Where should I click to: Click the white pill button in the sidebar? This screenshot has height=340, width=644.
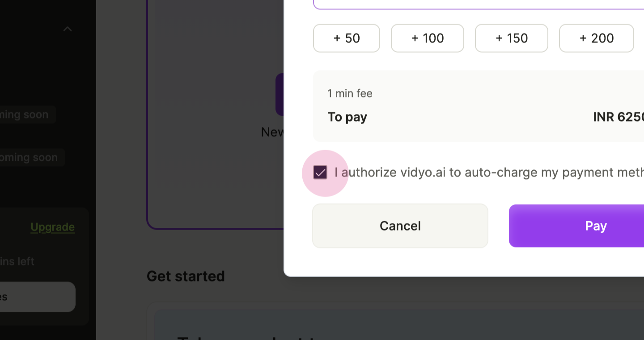point(38,297)
